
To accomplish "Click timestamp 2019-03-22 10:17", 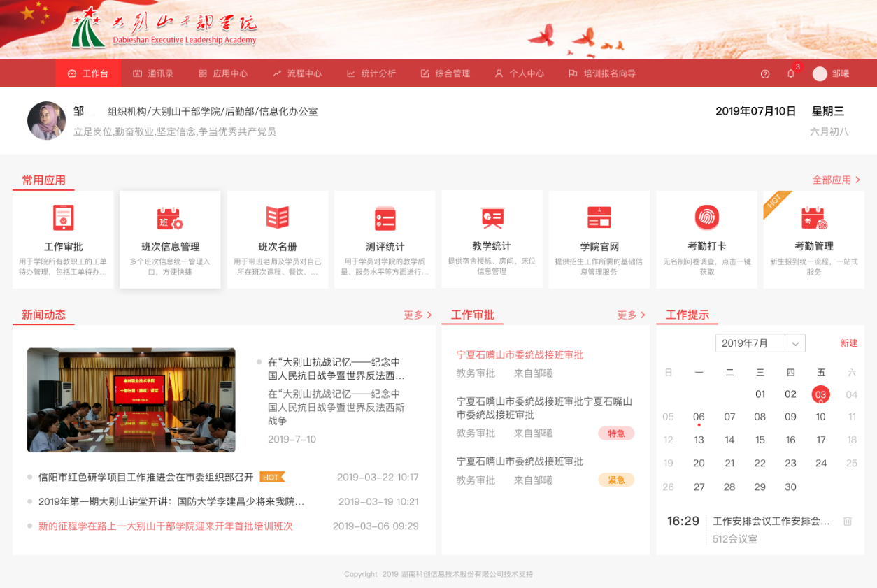I will point(378,478).
